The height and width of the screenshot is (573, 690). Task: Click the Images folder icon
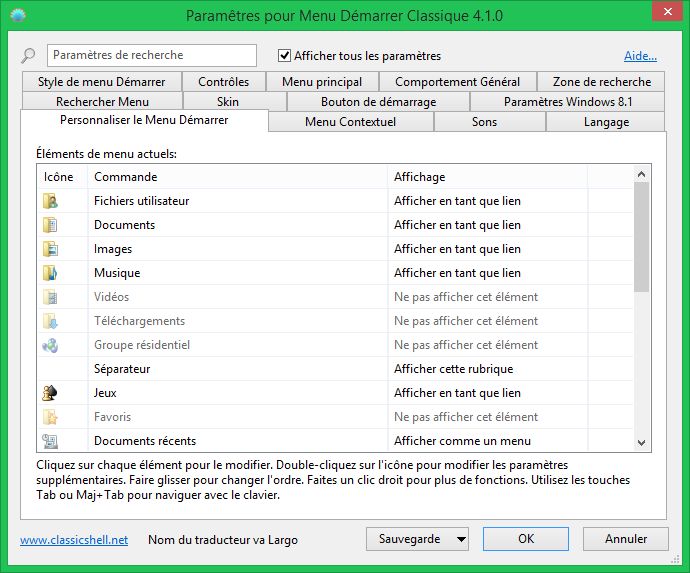(x=51, y=249)
